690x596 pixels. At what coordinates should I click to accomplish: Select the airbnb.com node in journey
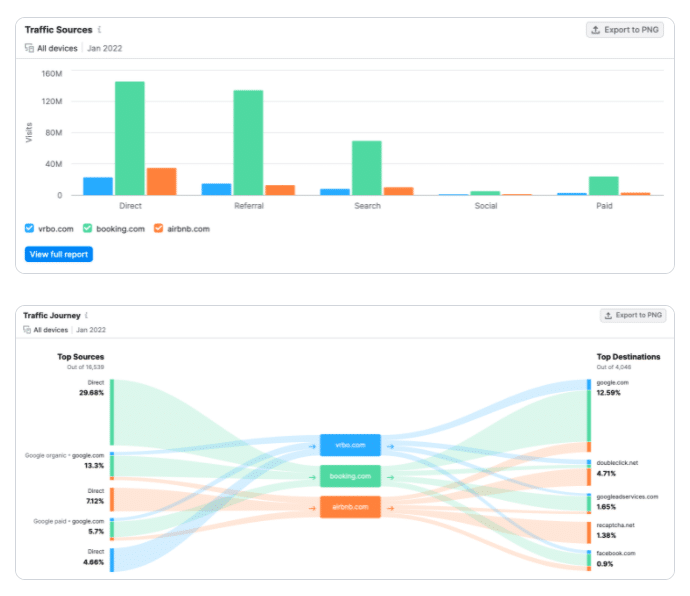pyautogui.click(x=350, y=507)
